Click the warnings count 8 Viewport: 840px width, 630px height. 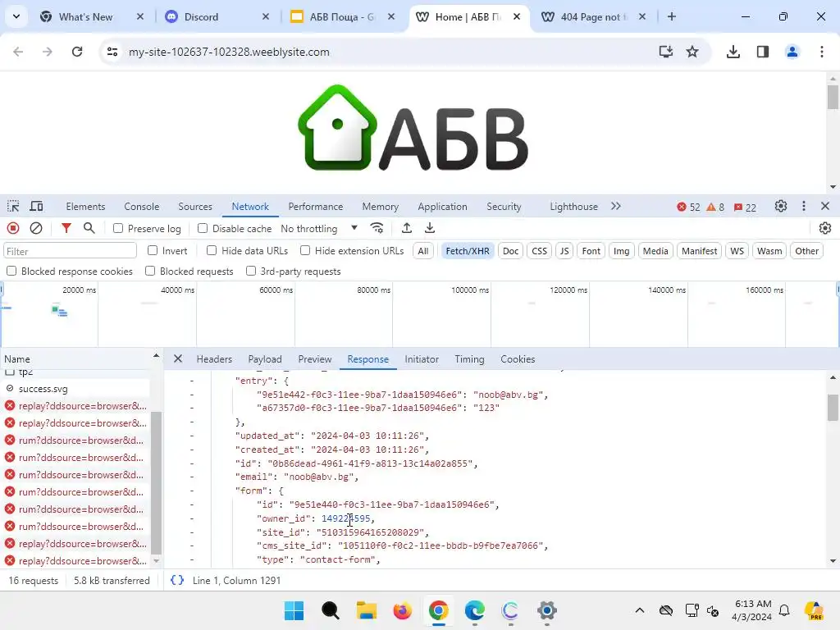click(715, 208)
